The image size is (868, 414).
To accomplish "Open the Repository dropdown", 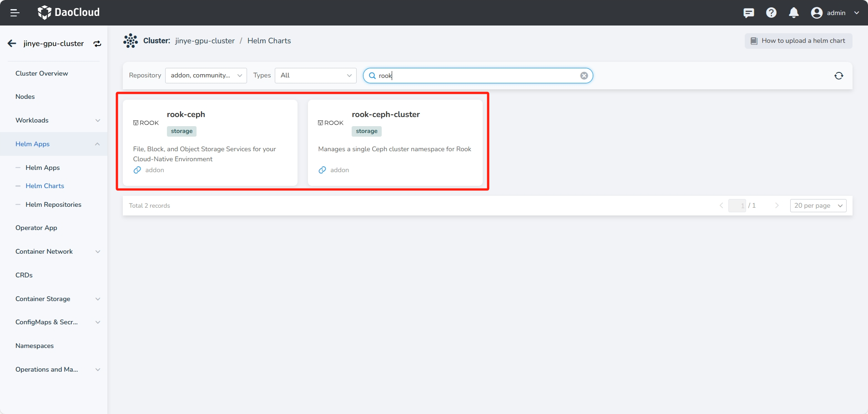I will pos(206,76).
